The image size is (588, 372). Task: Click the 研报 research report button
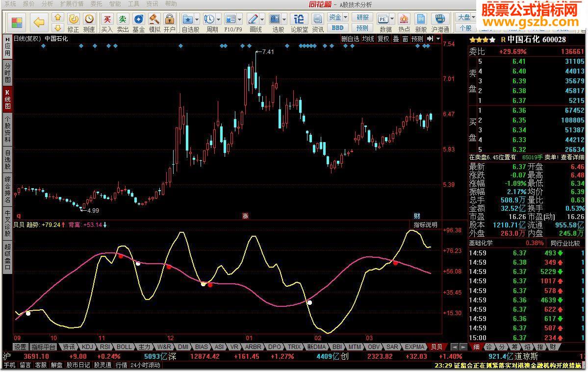coord(362,17)
